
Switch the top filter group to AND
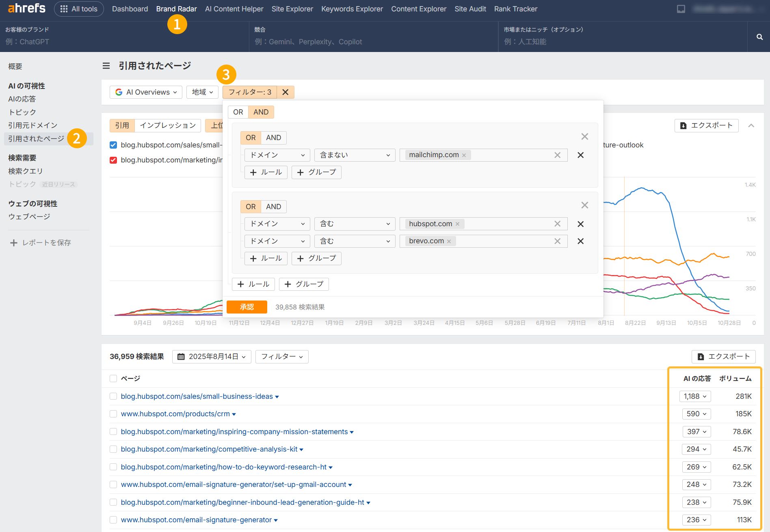point(261,112)
